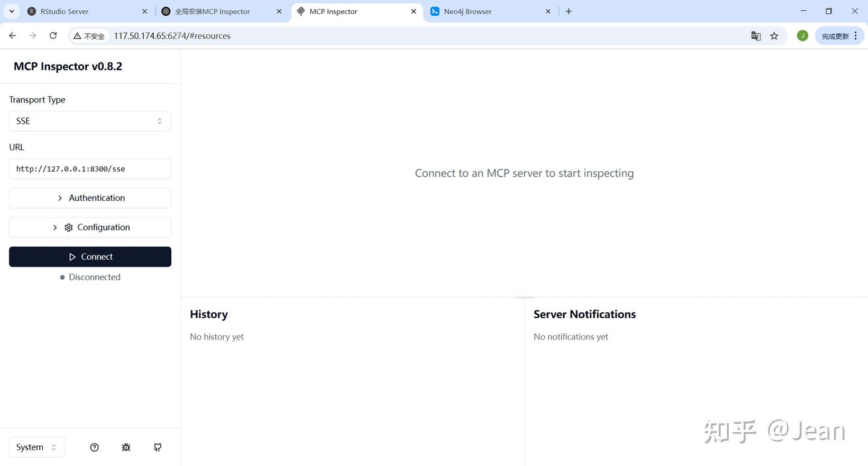Open the Chrome three-dot menu

855,36
